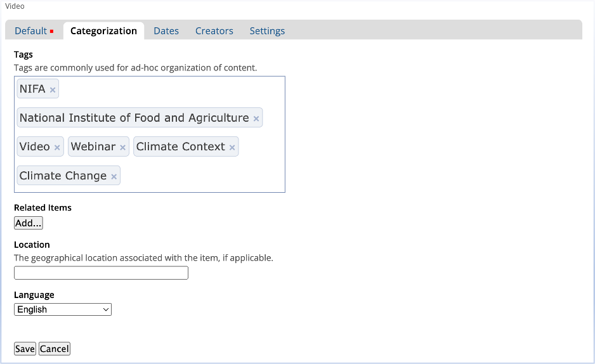Expand the Language dropdown
This screenshot has width=595, height=364.
point(63,309)
